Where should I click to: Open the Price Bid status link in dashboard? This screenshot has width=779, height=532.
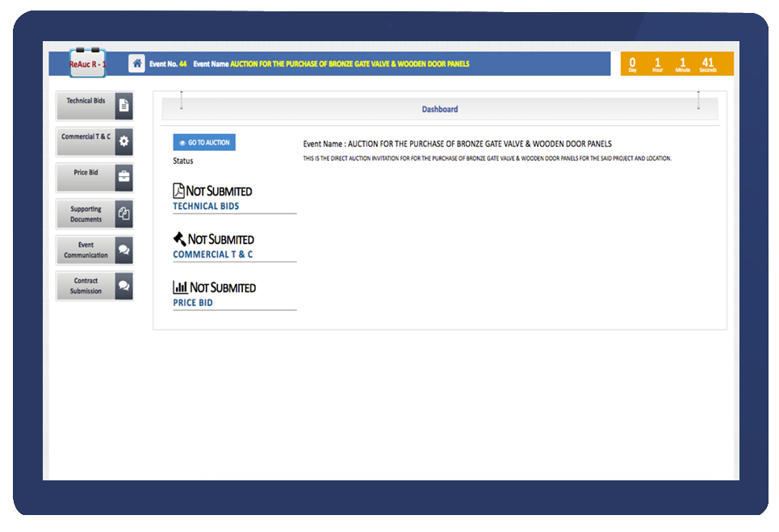click(x=193, y=304)
